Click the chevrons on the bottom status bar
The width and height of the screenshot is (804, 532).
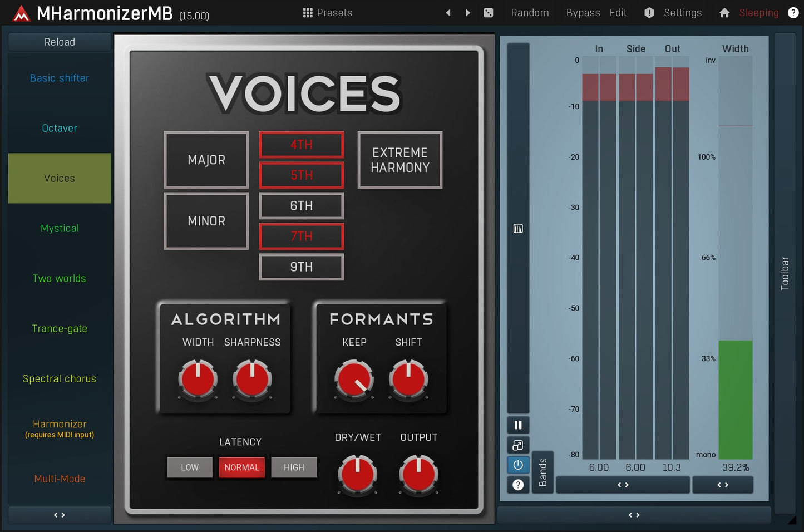(x=634, y=515)
